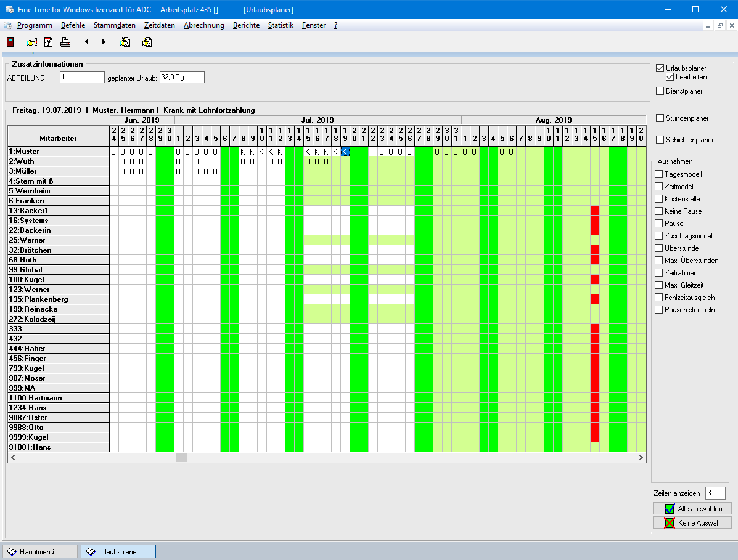Open the Statistik menu
The height and width of the screenshot is (560, 738).
click(281, 25)
